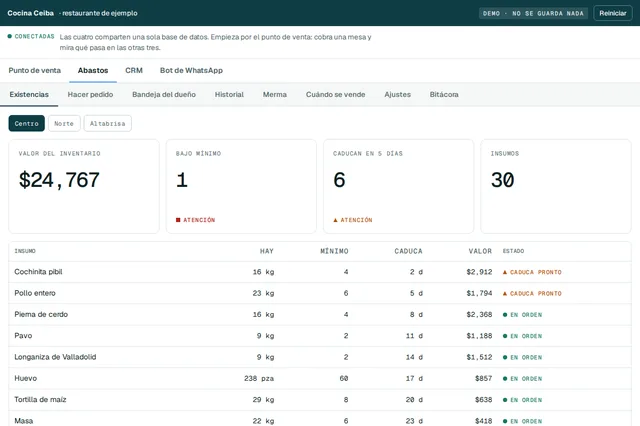Image resolution: width=640 pixels, height=426 pixels.
Task: Select the Centro location filter
Action: point(27,123)
